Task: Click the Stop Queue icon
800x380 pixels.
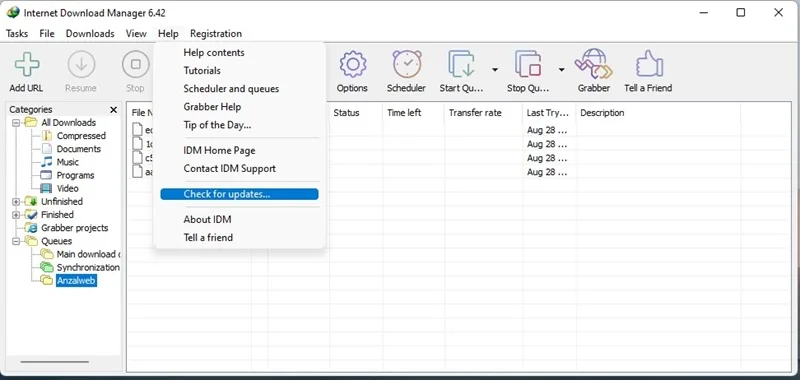Action: click(x=528, y=64)
